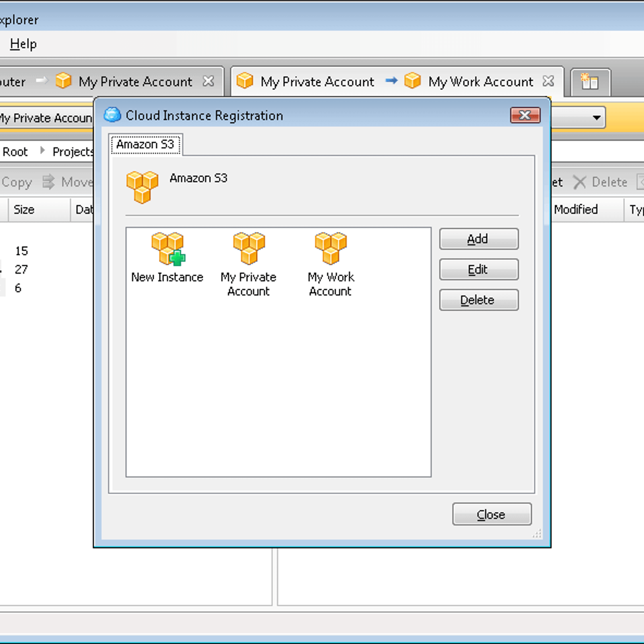The height and width of the screenshot is (644, 644).
Task: Click the Modified column header
Action: (576, 210)
